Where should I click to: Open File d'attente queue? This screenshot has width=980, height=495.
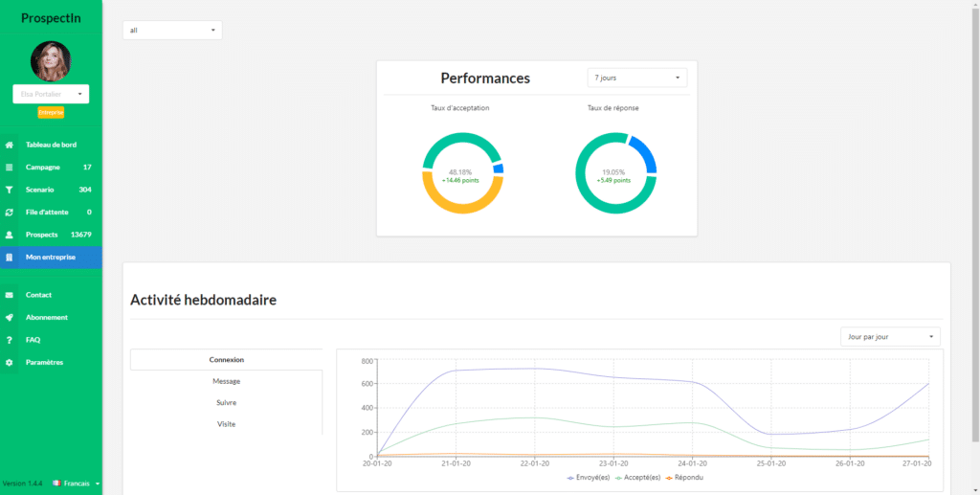click(x=52, y=213)
